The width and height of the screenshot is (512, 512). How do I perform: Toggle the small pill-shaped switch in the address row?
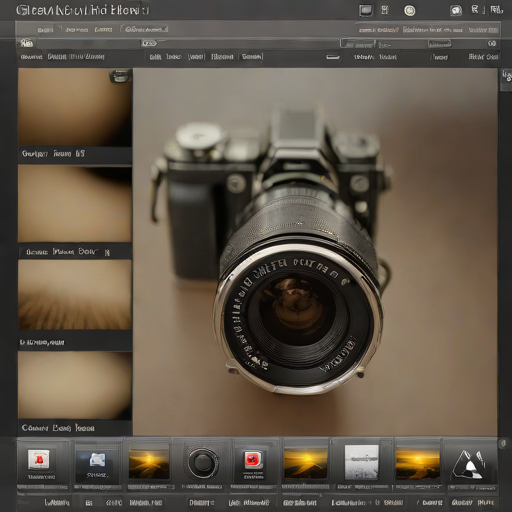click(149, 43)
